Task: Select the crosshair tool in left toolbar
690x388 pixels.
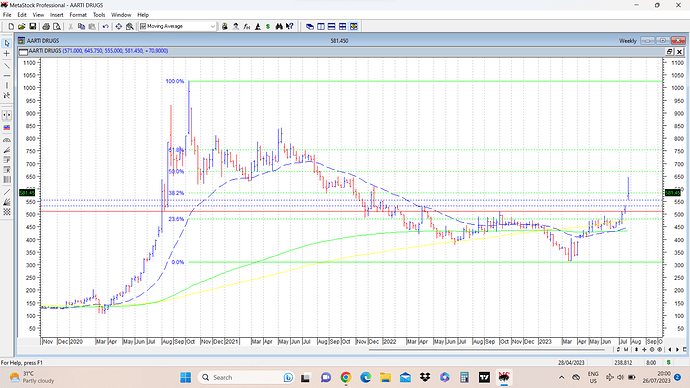Action: pyautogui.click(x=7, y=54)
